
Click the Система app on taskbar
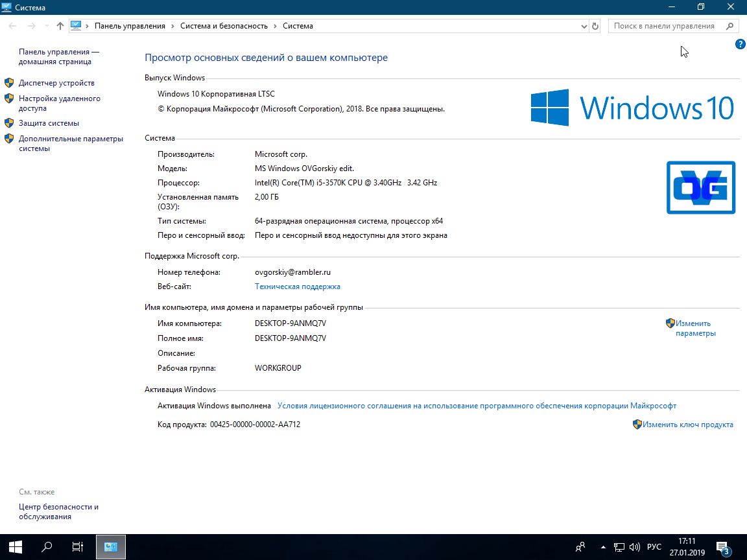pos(111,546)
